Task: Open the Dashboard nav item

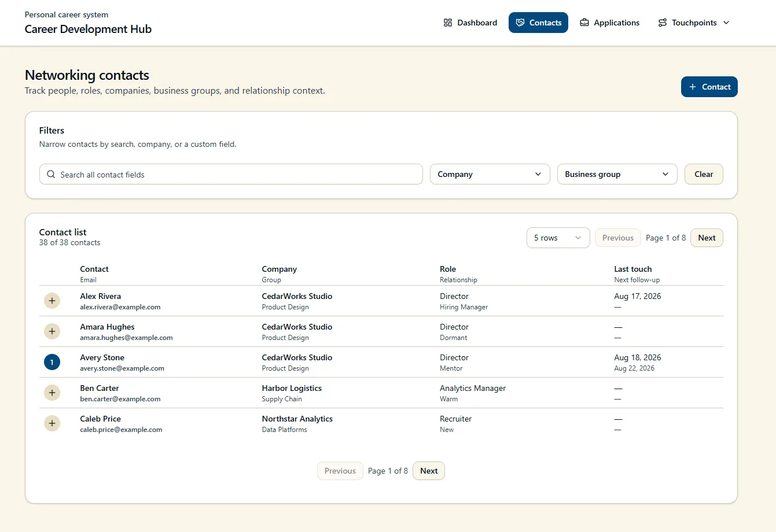Action: pos(470,23)
